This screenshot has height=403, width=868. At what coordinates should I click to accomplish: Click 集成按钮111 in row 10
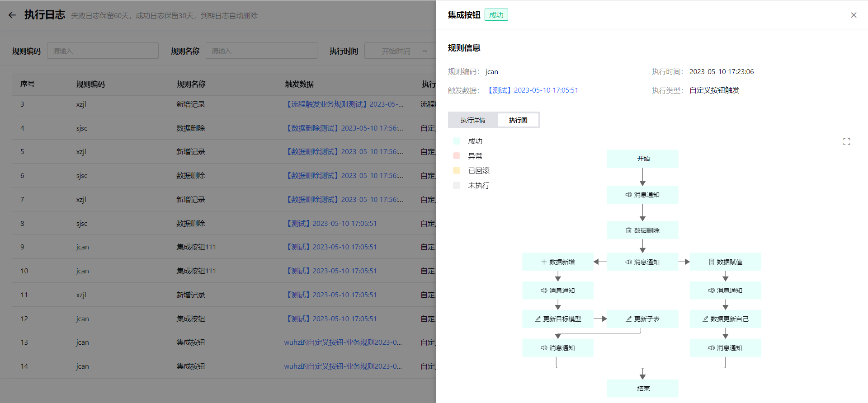[196, 271]
